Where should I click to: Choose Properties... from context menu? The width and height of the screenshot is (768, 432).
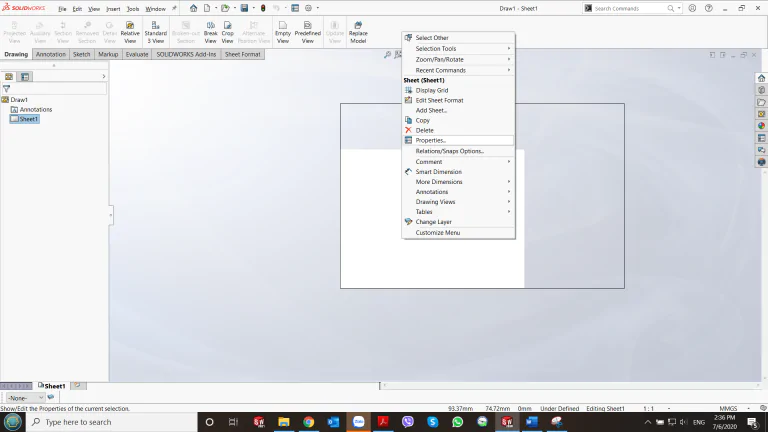[x=458, y=140]
